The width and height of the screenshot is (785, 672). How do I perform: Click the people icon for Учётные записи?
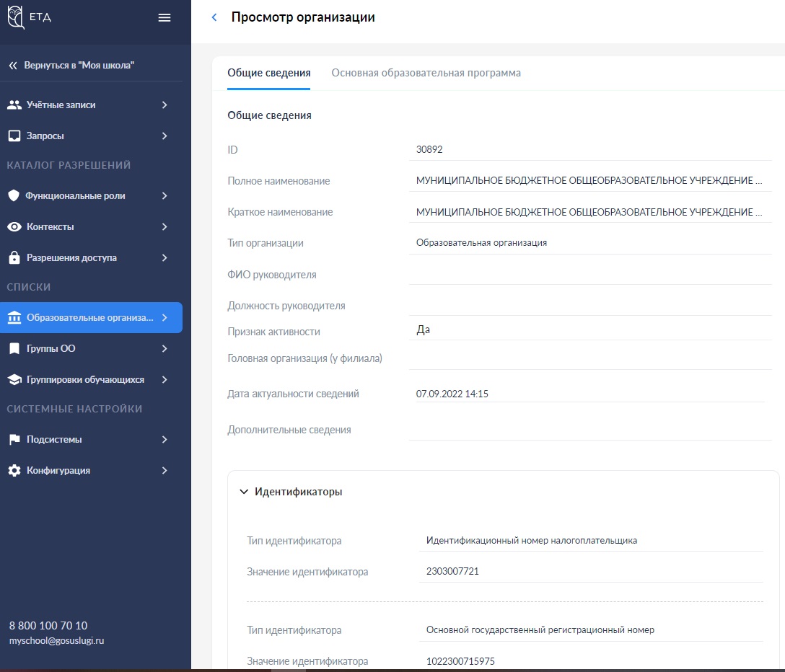pos(14,105)
